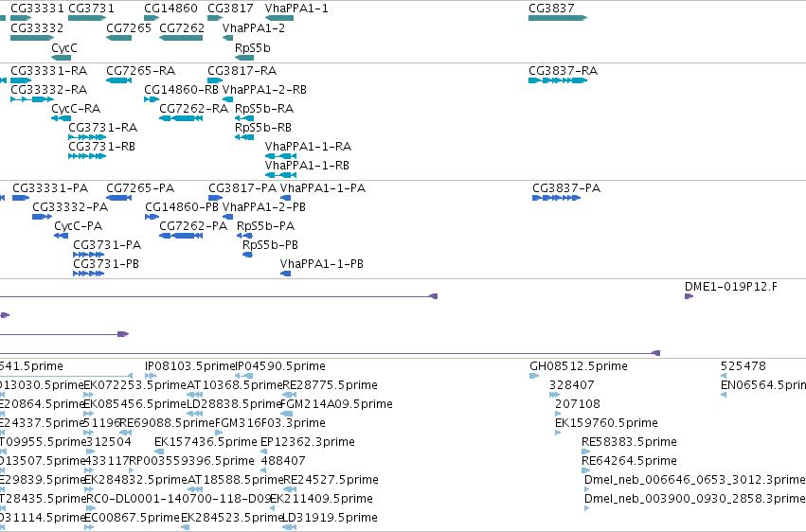Select transcript CG3731-RB
This screenshot has width=806, height=532.
87,156
